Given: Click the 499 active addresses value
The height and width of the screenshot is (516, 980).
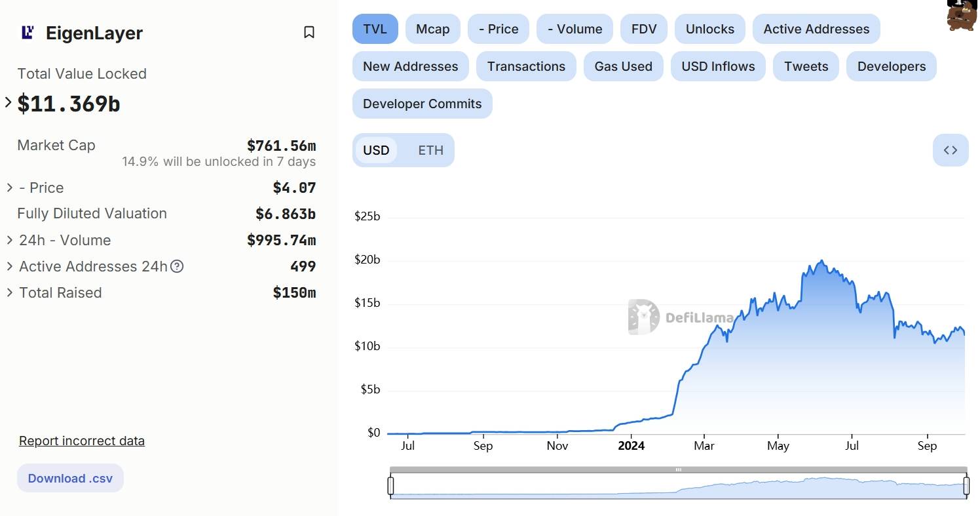Looking at the screenshot, I should coord(303,266).
